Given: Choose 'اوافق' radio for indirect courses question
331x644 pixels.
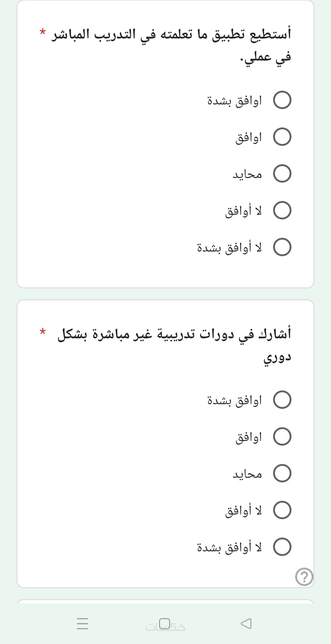Looking at the screenshot, I should pyautogui.click(x=282, y=437).
